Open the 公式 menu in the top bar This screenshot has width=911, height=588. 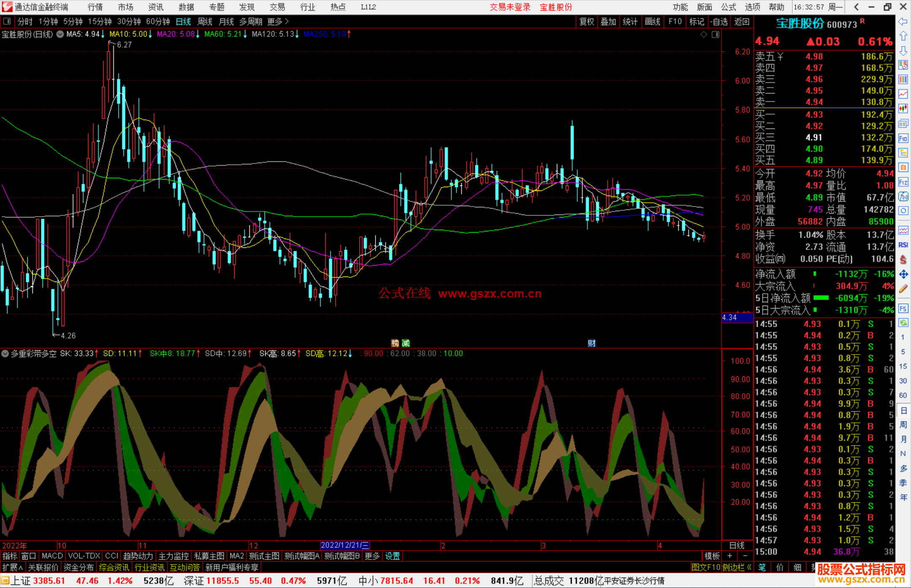tap(728, 7)
